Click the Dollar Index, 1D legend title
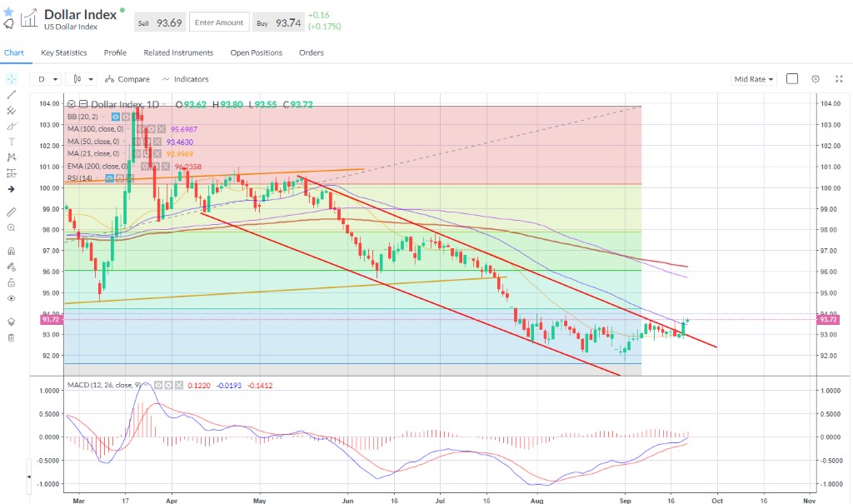 pyautogui.click(x=125, y=104)
